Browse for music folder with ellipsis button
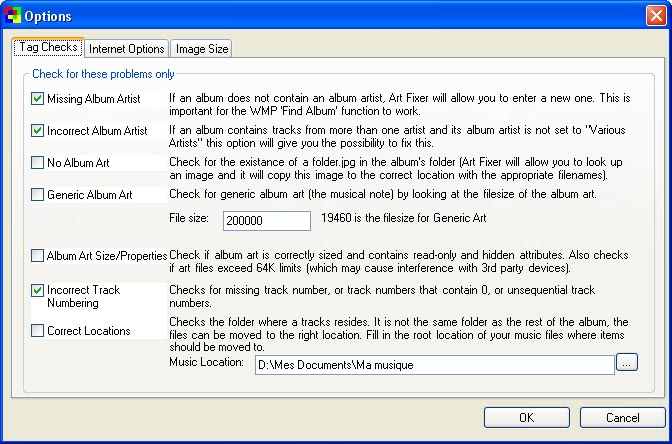The image size is (672, 444). (626, 363)
